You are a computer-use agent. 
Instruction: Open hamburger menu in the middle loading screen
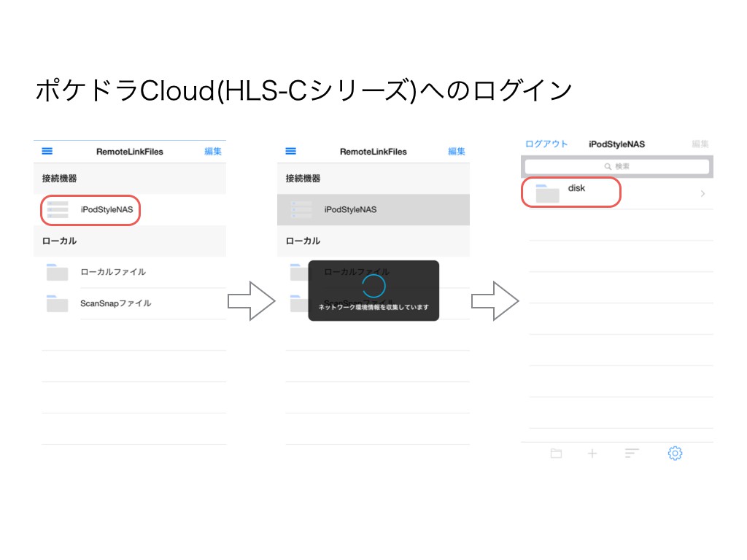291,151
